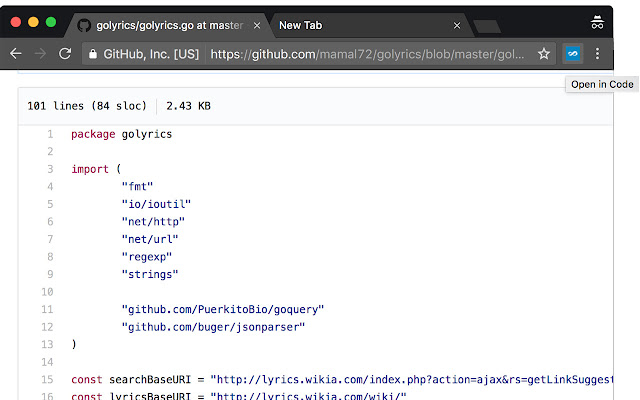Click the incognito mode icon
Viewport: 640px width, 400px height.
(597, 22)
